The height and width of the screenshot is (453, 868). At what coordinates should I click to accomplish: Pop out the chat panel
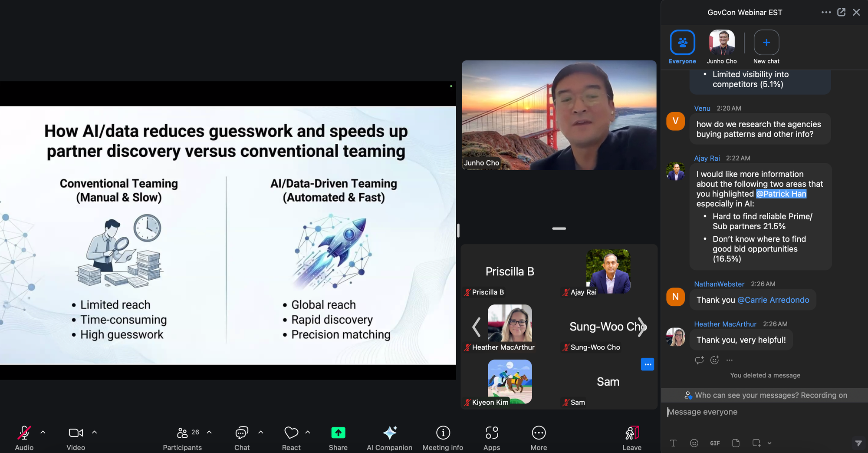[x=841, y=12]
